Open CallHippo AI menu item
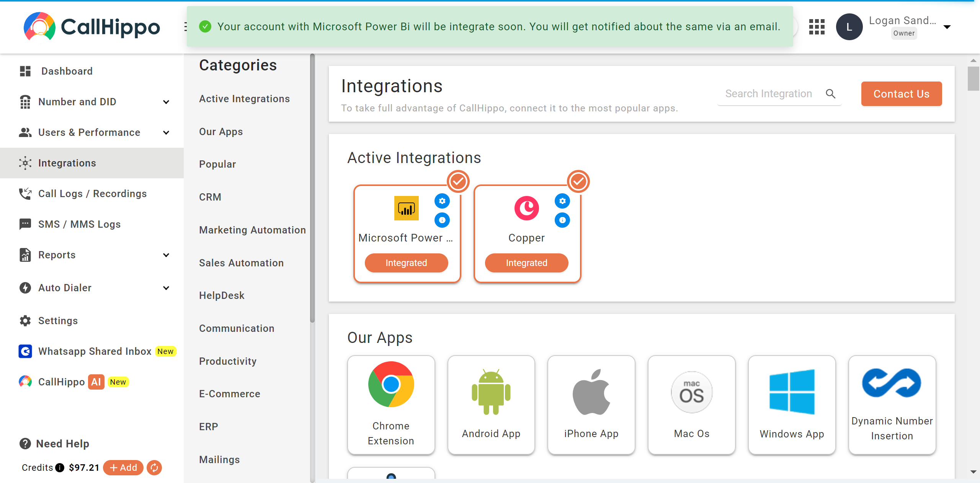Image resolution: width=980 pixels, height=483 pixels. pyautogui.click(x=92, y=382)
